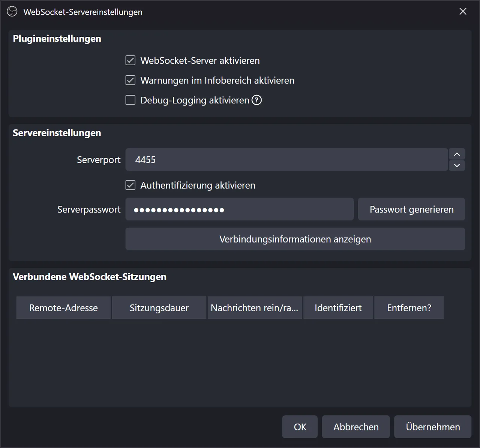Focus the Serverpasswort input field
The height and width of the screenshot is (448, 480).
pos(240,209)
